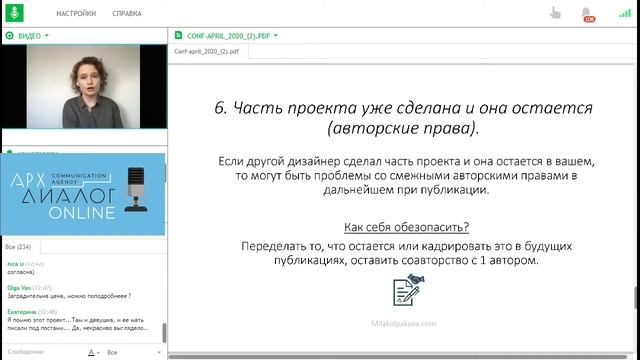Open the СПРАВКА menu

pos(127,13)
